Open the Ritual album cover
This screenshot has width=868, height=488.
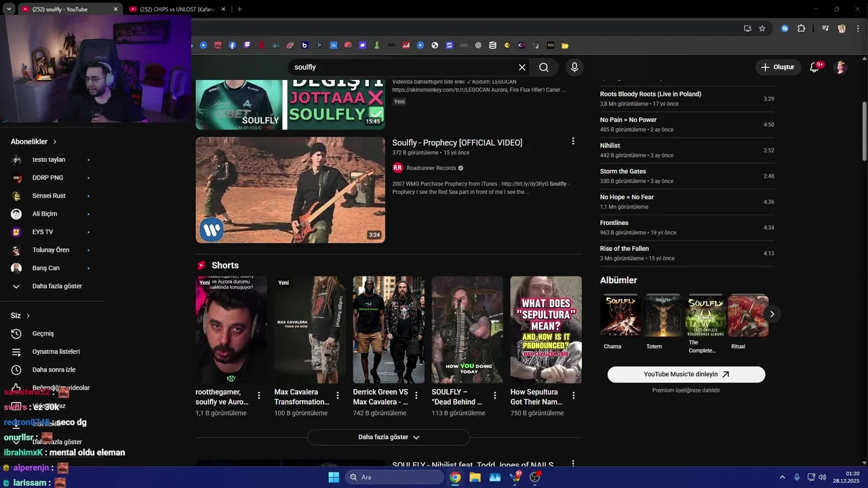(748, 315)
